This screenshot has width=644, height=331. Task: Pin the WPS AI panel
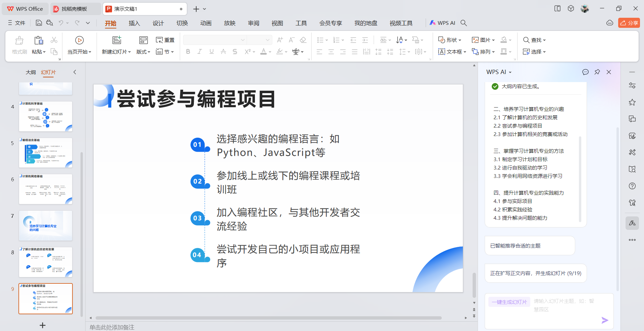[x=597, y=72]
